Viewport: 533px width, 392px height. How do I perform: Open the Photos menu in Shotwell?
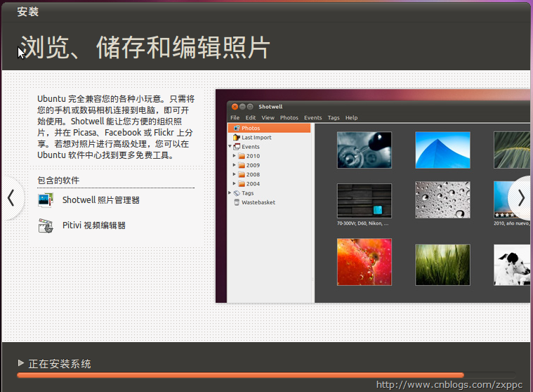coord(289,117)
